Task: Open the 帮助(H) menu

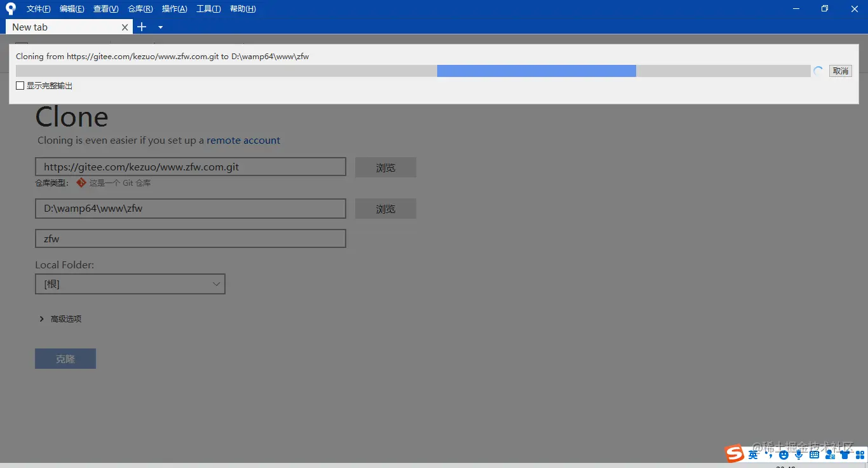Action: coord(243,9)
